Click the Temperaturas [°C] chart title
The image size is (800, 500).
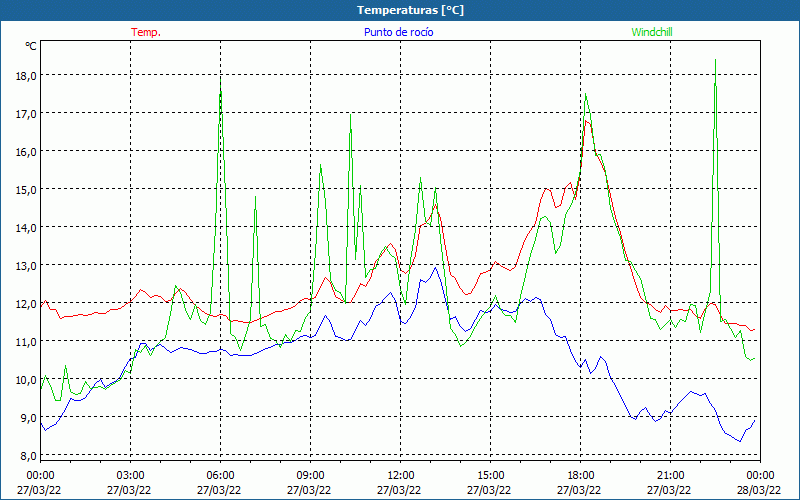[410, 10]
